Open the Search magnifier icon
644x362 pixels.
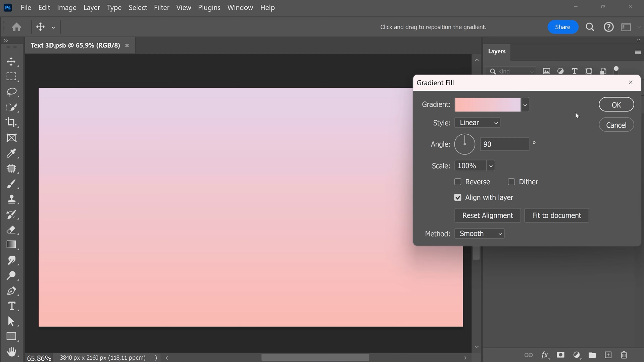(590, 27)
